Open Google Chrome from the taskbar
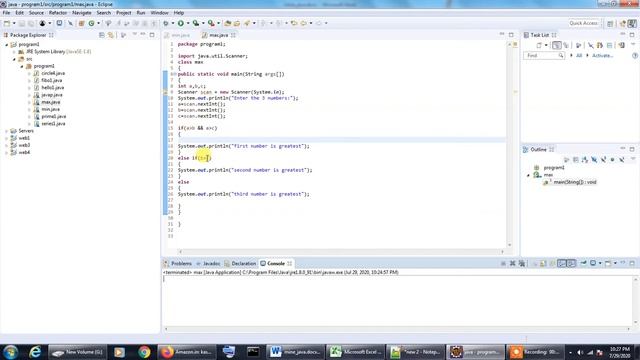The width and height of the screenshot is (640, 360). [x=144, y=352]
